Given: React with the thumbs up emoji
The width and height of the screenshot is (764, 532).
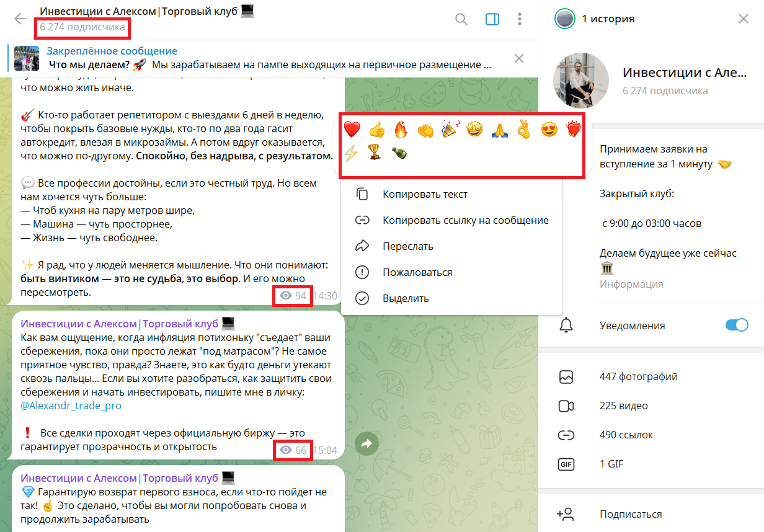Looking at the screenshot, I should point(376,130).
